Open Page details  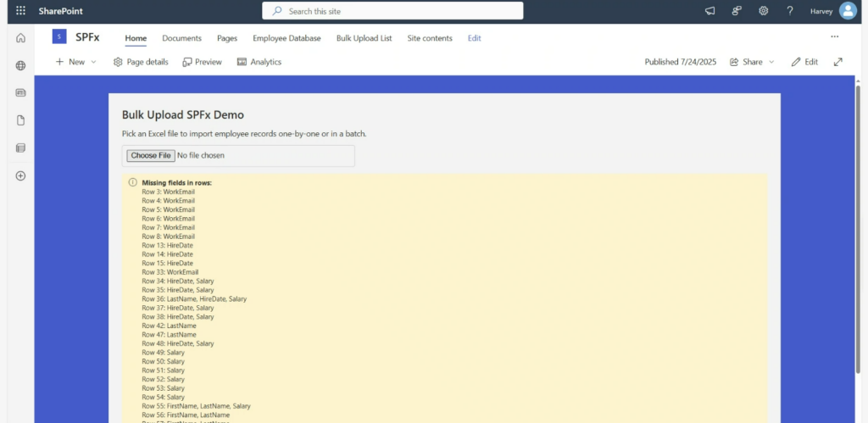(x=141, y=62)
